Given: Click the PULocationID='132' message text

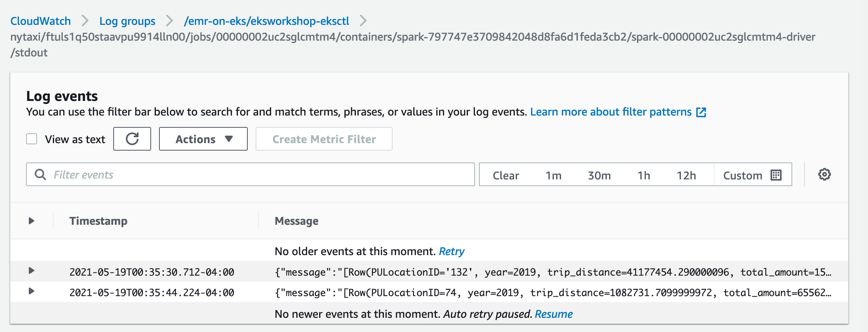Looking at the screenshot, I should click(x=553, y=272).
